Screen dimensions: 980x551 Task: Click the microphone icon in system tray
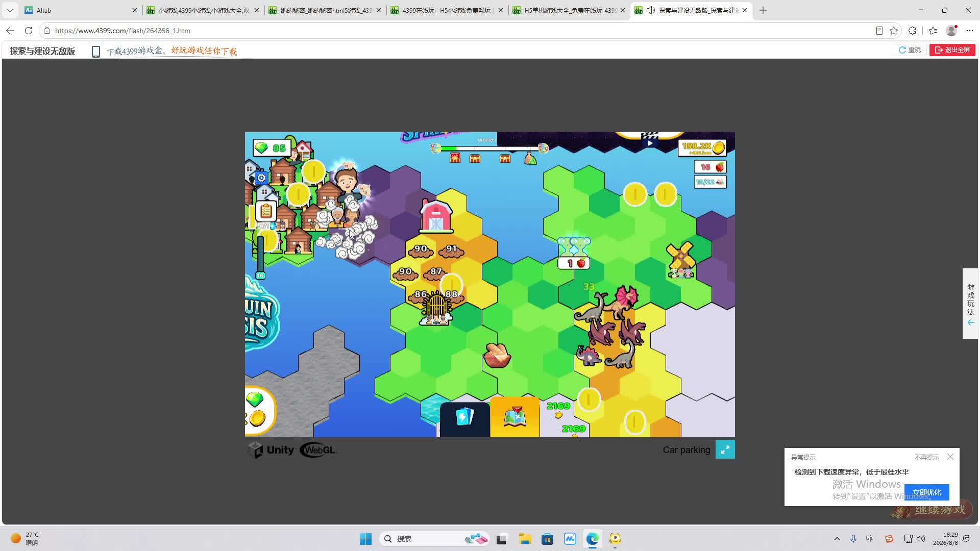tap(853, 539)
